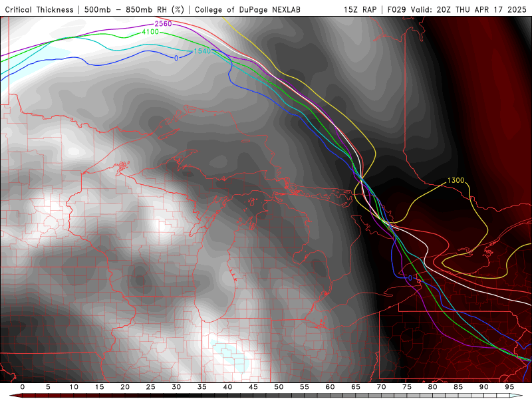This screenshot has width=532, height=399.
Task: Click the '25' value on the color scale
Action: pos(151,387)
